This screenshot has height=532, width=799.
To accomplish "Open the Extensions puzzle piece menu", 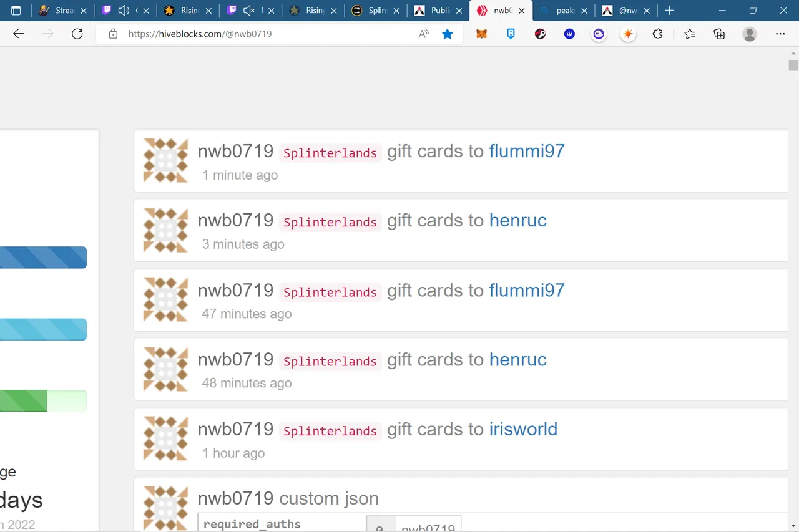I will [x=657, y=34].
